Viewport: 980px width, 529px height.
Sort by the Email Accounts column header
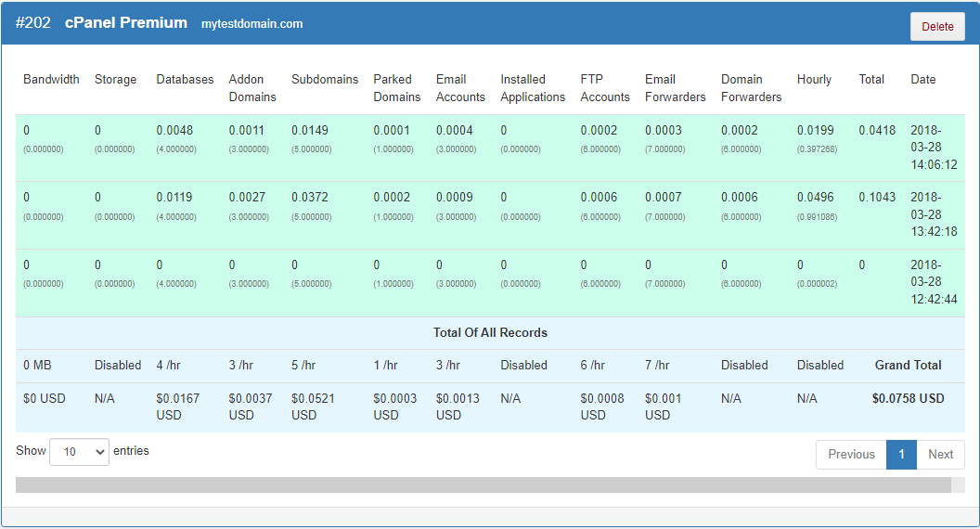[x=460, y=88]
